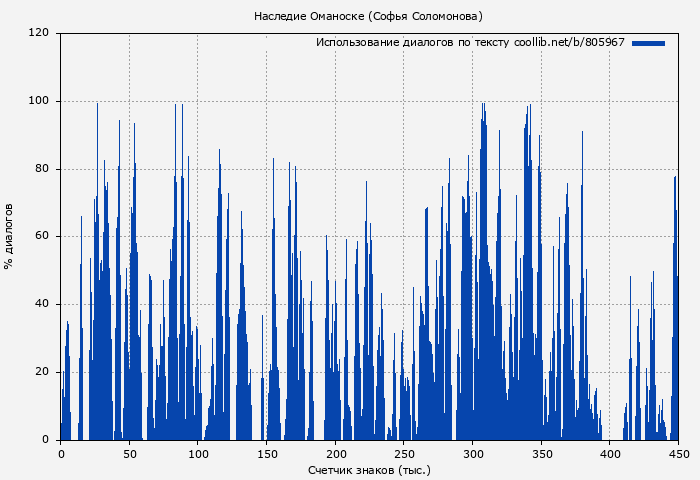Image resolution: width=700 pixels, height=480 pixels.
Task: Click the legend text with coollib.net/b/805967
Action: (x=470, y=43)
